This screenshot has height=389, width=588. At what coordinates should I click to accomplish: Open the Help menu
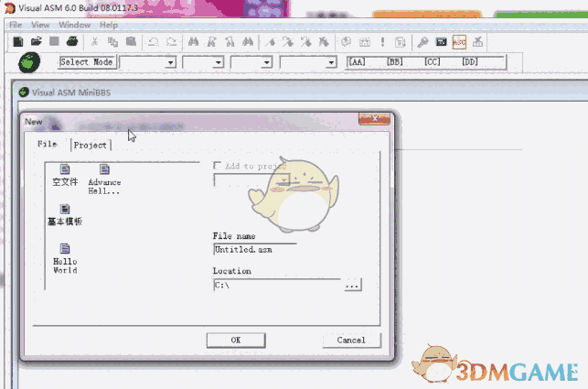tap(109, 25)
